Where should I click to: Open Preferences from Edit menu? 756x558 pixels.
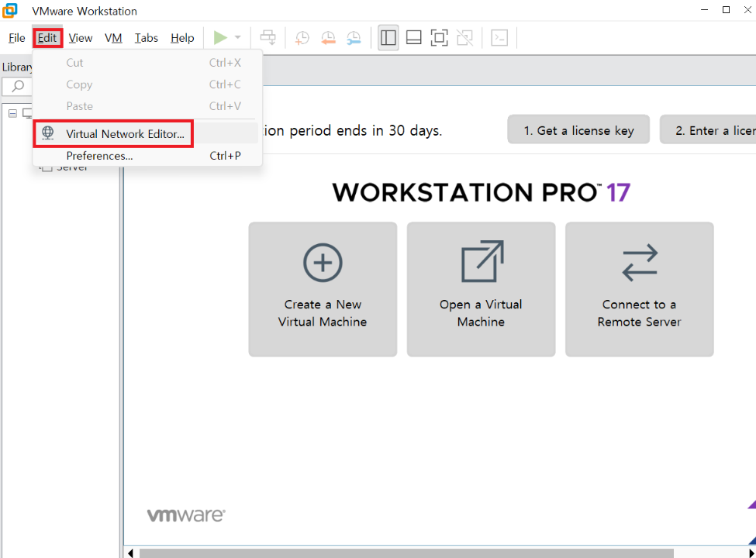click(x=147, y=156)
